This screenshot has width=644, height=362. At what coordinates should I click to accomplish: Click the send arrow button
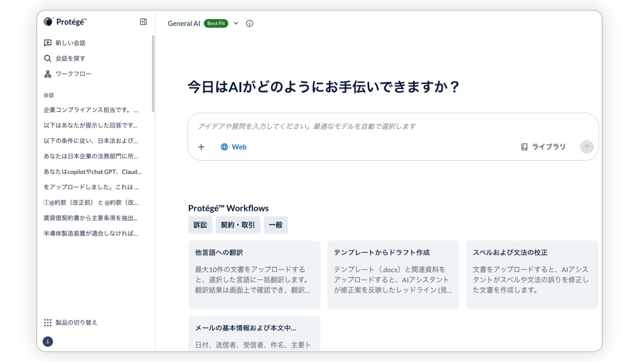coord(587,147)
